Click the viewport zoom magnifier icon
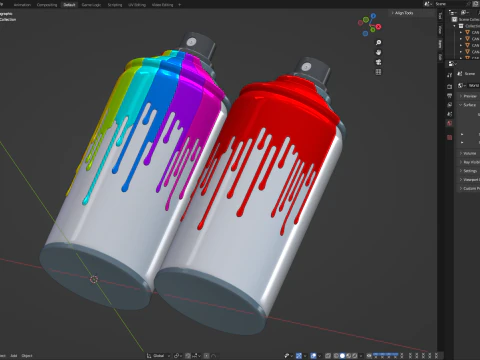 click(x=378, y=43)
